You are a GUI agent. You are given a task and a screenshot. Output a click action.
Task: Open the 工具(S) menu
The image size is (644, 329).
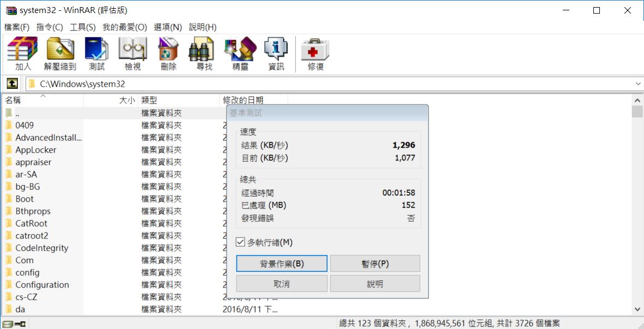click(83, 27)
